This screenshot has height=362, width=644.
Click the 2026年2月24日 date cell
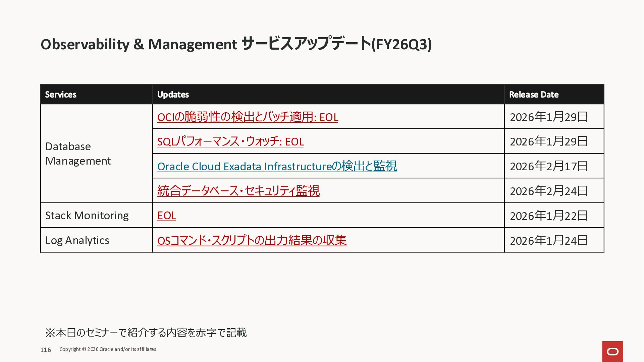click(x=549, y=191)
